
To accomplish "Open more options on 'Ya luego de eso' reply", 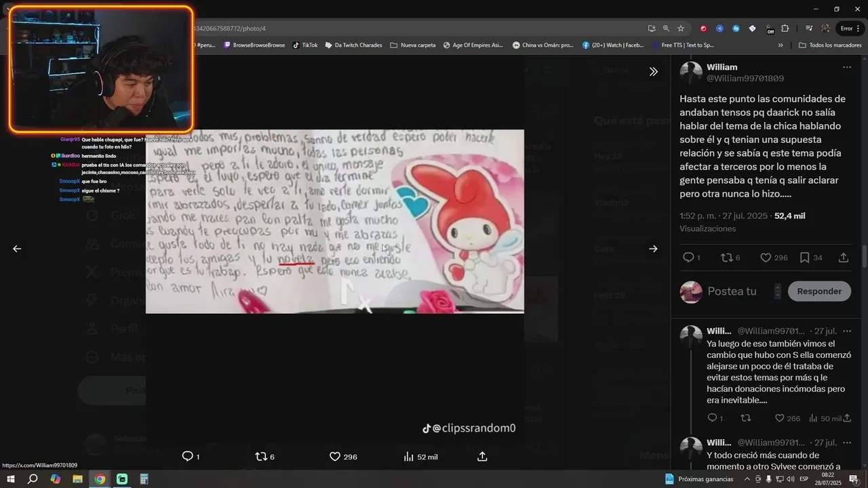I will (x=846, y=331).
